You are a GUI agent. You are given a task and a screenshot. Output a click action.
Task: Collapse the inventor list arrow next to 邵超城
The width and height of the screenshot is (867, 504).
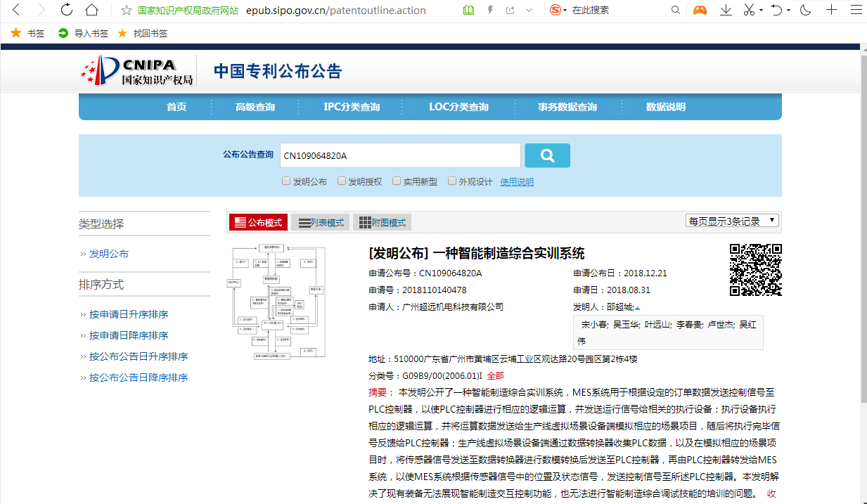(x=638, y=308)
